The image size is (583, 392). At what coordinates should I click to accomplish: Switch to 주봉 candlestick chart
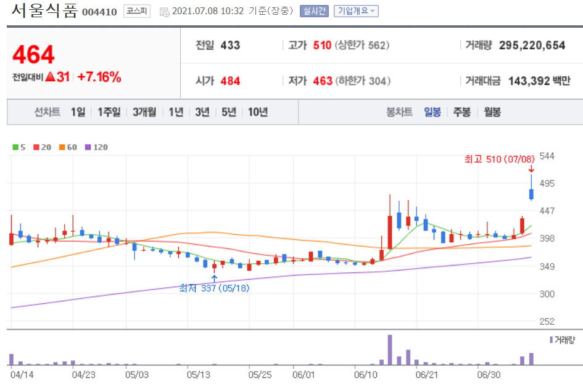[462, 112]
